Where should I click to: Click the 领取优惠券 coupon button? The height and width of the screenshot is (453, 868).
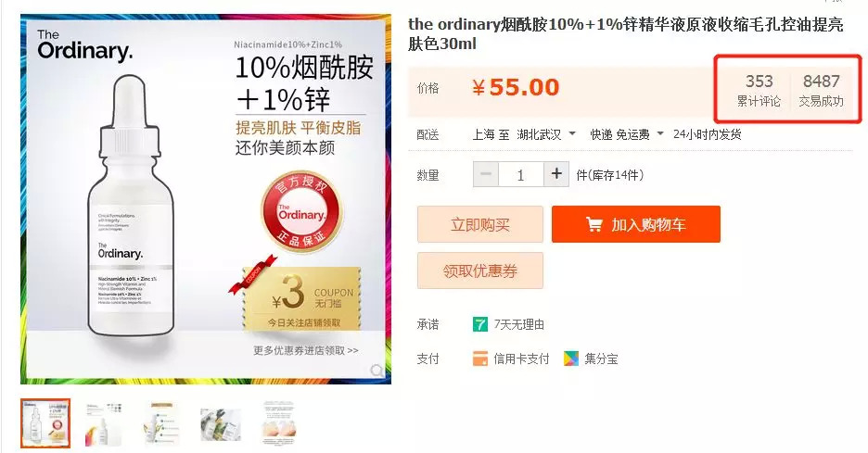pos(480,271)
